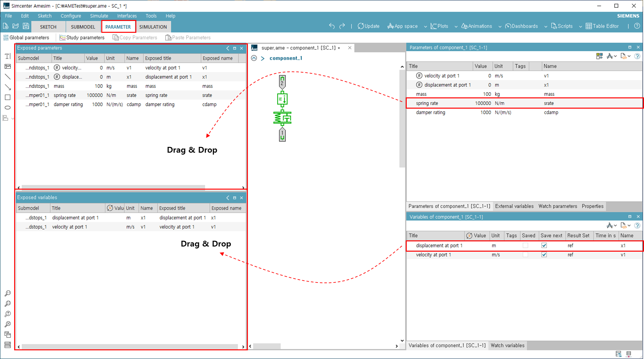Select the Arrow drawing tool
This screenshot has width=644, height=359.
pyautogui.click(x=8, y=87)
